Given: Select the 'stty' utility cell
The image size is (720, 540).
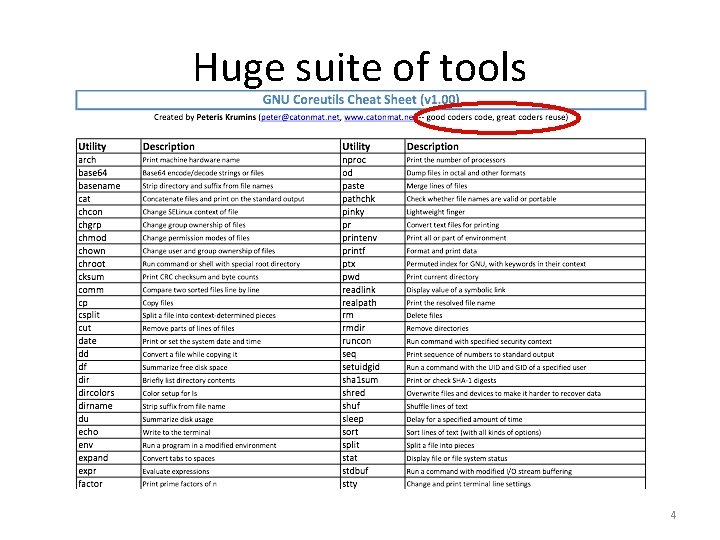Looking at the screenshot, I should pyautogui.click(x=372, y=484).
